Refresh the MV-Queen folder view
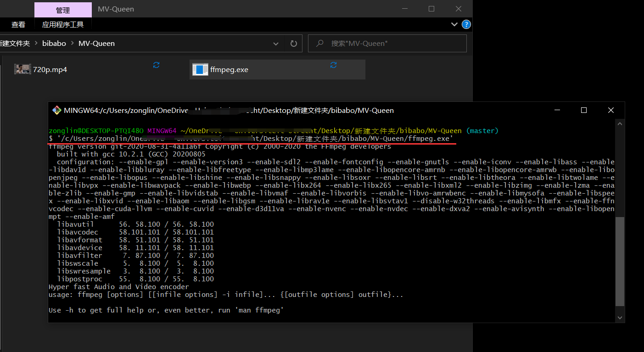Image resolution: width=644 pixels, height=352 pixels. (294, 44)
